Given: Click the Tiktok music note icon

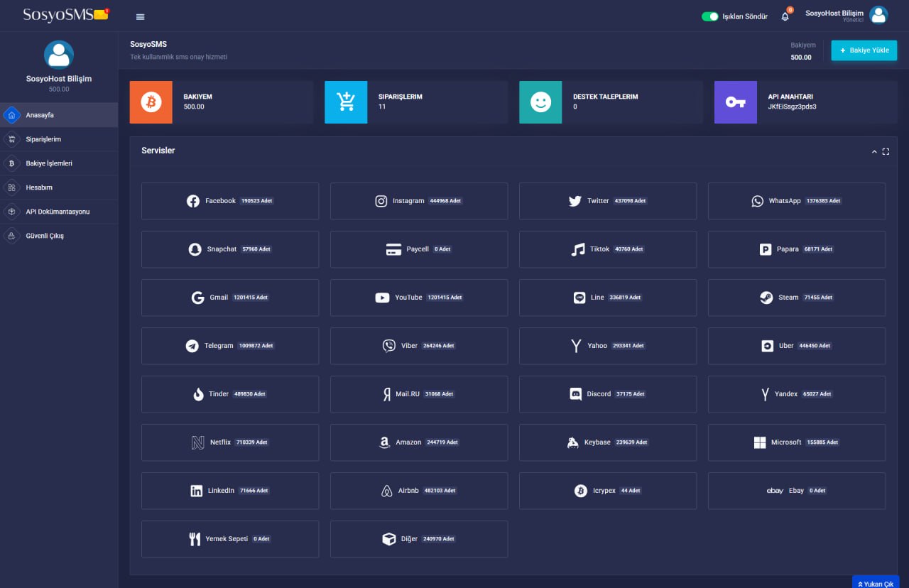Looking at the screenshot, I should pyautogui.click(x=578, y=249).
